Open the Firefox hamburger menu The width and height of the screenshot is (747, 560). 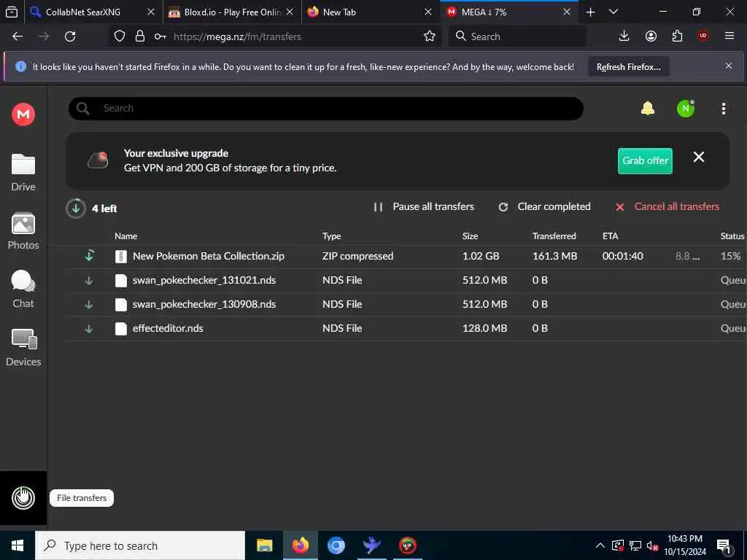[729, 36]
